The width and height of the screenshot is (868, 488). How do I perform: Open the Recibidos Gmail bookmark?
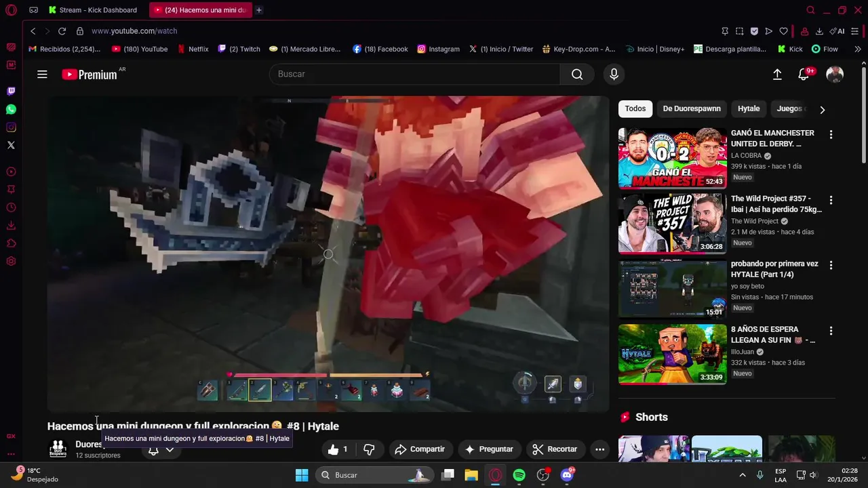click(64, 49)
